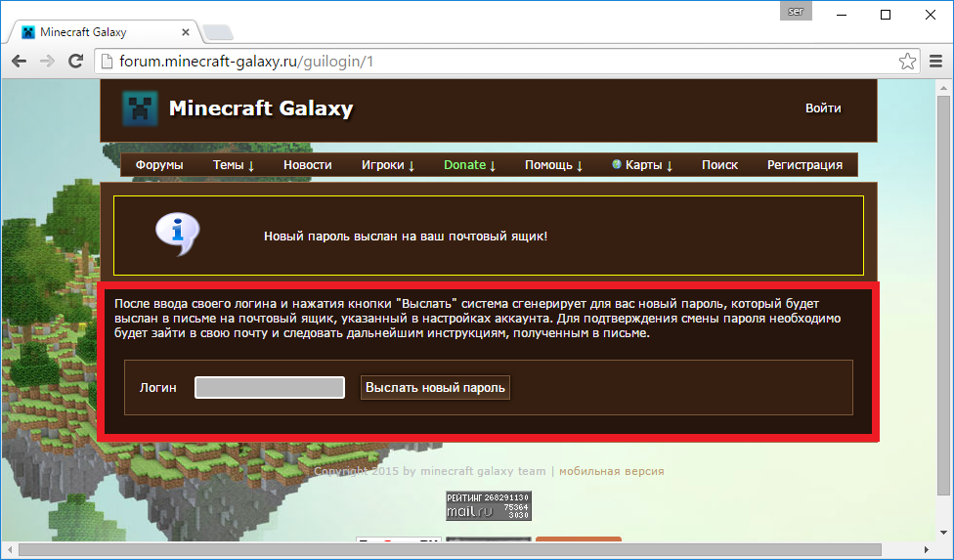Bookmark page using star icon
Viewport: 954px width, 560px height.
(907, 62)
